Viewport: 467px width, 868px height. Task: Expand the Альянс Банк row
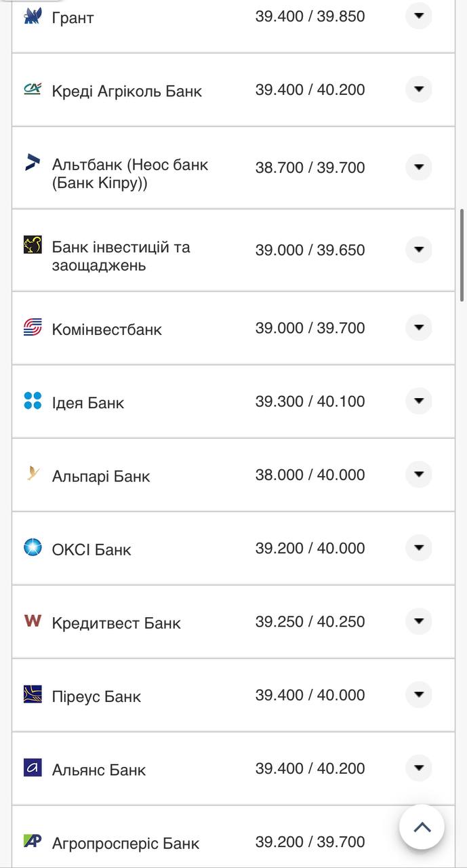(x=419, y=767)
